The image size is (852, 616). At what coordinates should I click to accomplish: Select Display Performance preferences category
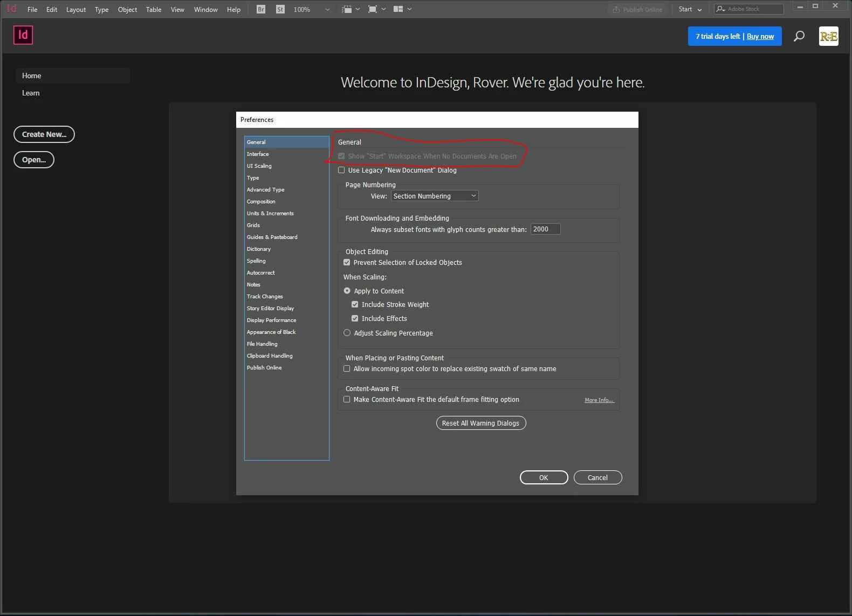pyautogui.click(x=286, y=320)
